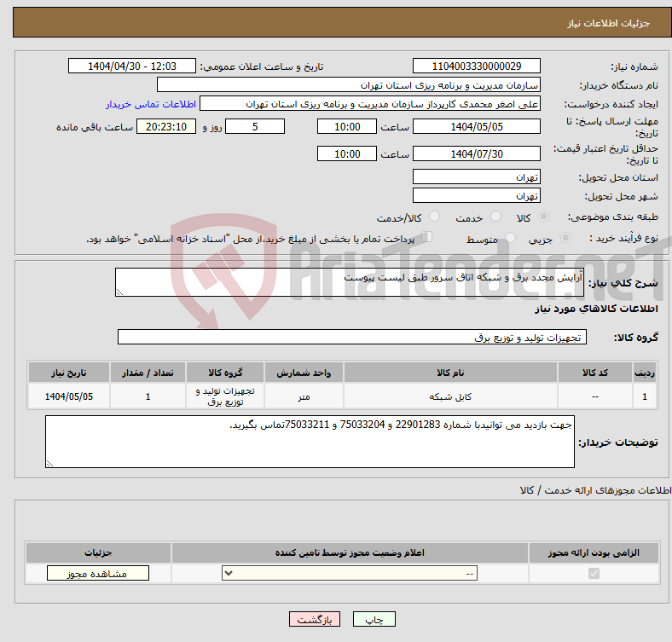
Task: Expand the license status dropdown
Action: pyautogui.click(x=350, y=574)
